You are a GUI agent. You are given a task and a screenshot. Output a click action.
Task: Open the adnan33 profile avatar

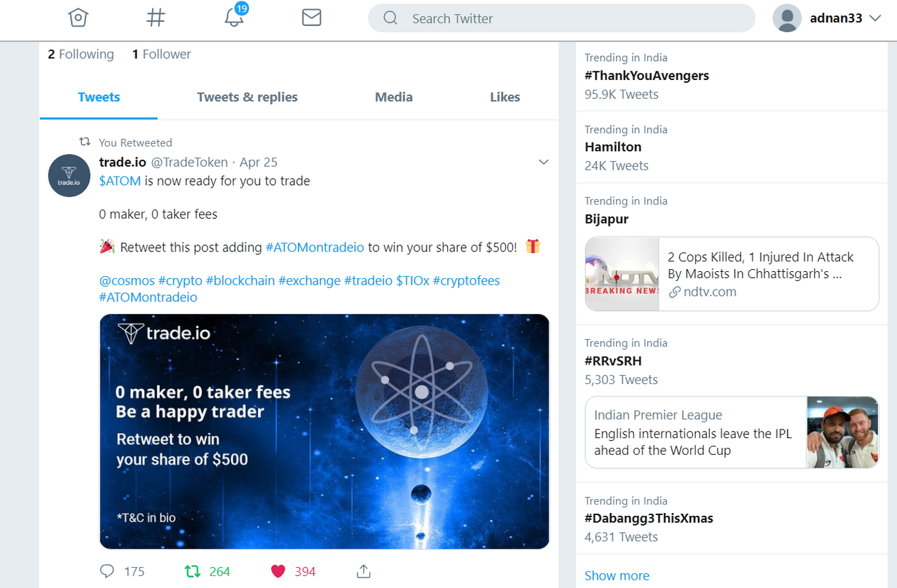787,18
